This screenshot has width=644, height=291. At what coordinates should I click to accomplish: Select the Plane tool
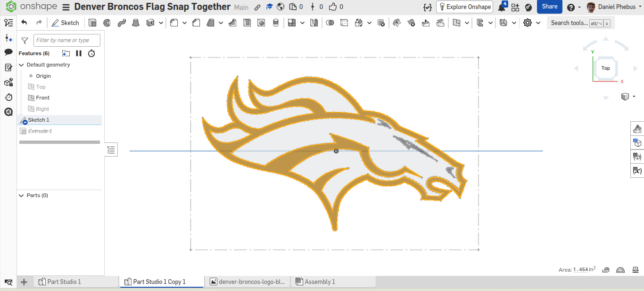456,23
